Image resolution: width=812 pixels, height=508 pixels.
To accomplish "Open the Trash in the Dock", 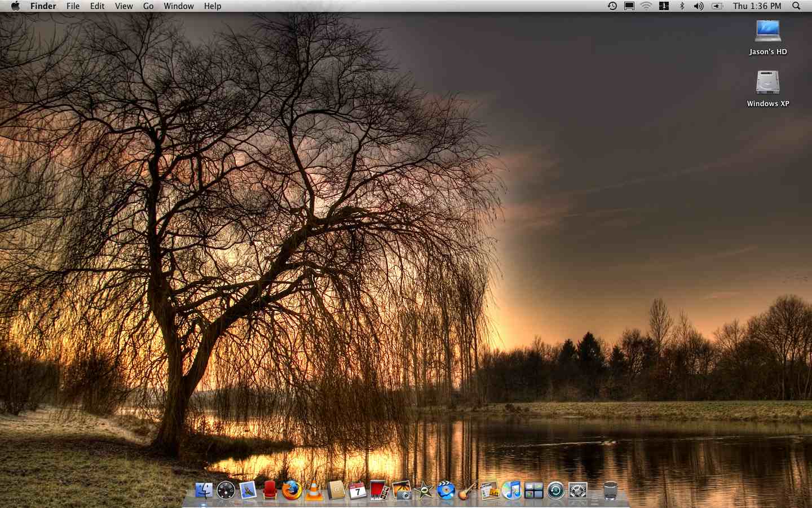I will (x=610, y=491).
